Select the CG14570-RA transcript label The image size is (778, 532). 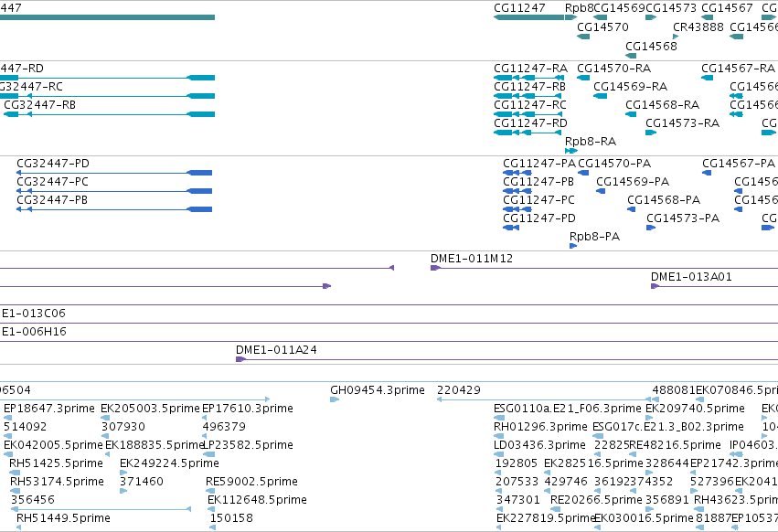point(613,68)
